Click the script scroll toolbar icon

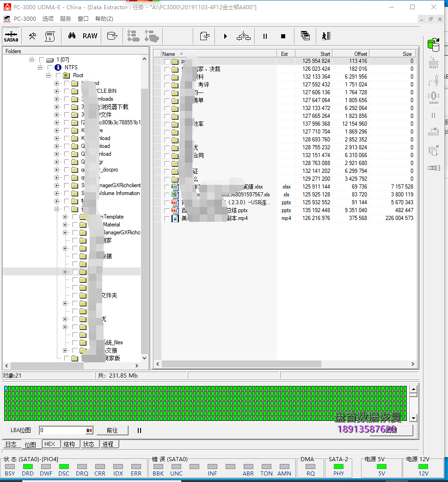pos(50,36)
